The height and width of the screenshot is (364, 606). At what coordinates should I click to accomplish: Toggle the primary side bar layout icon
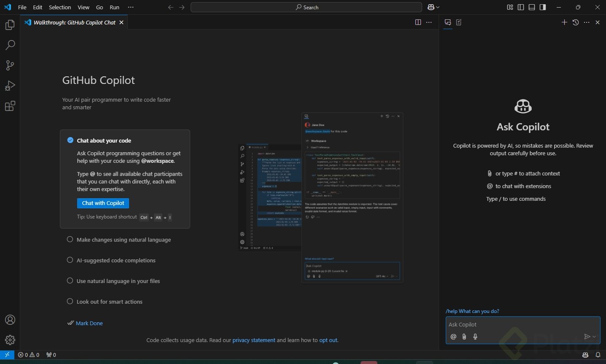pyautogui.click(x=521, y=7)
